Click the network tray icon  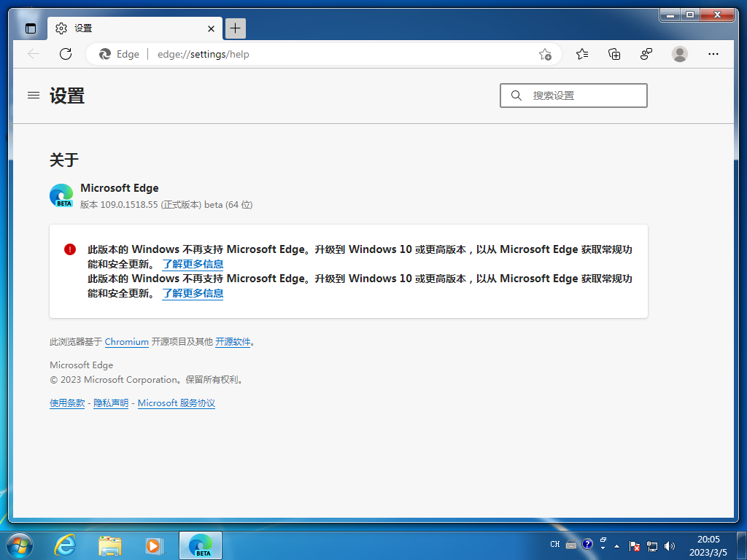651,546
